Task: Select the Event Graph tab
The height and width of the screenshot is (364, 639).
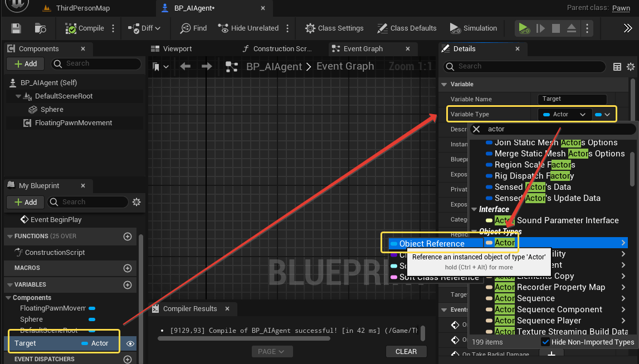Action: click(x=363, y=48)
